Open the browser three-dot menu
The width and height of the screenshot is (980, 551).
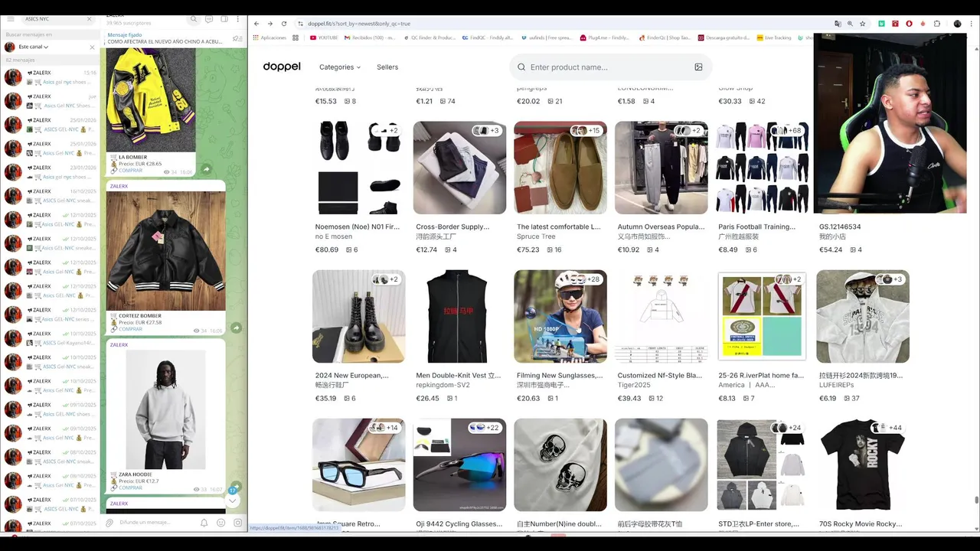(x=972, y=24)
